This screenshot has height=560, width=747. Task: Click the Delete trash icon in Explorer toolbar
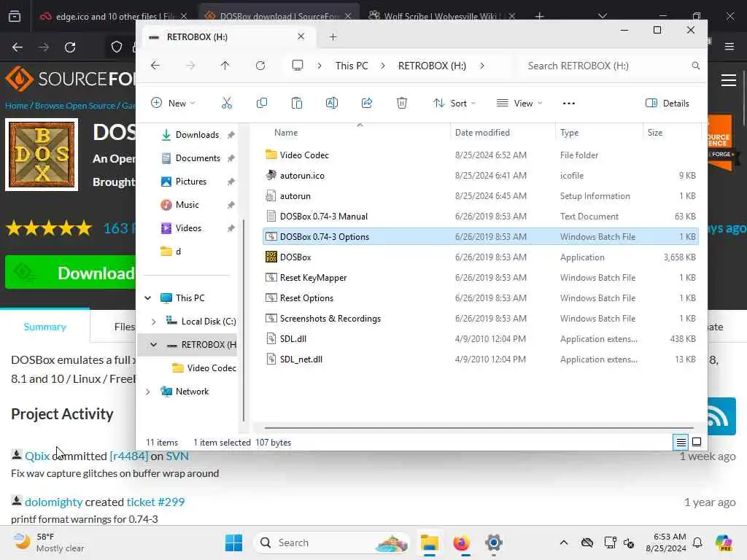(x=402, y=103)
